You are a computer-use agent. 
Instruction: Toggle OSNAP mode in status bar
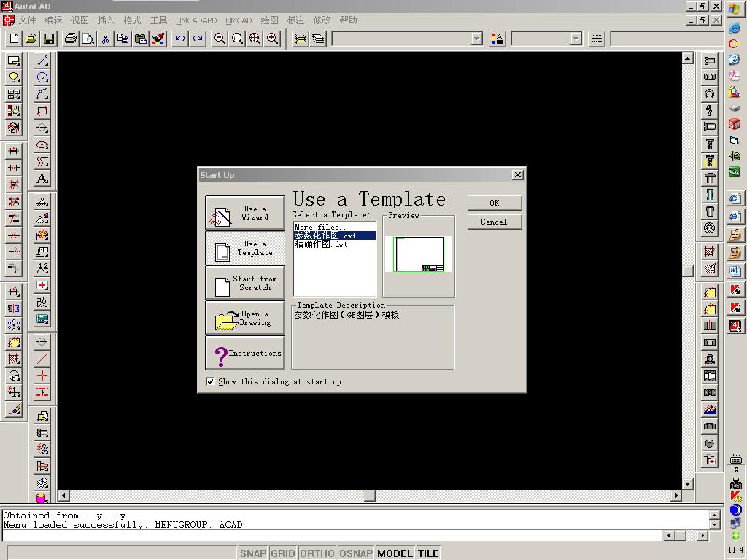[x=356, y=553]
